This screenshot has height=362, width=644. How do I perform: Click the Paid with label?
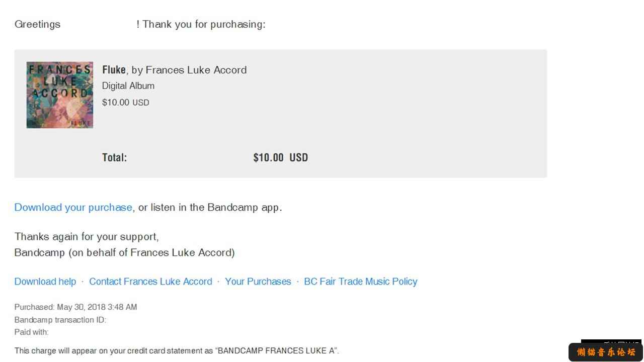coord(32,332)
